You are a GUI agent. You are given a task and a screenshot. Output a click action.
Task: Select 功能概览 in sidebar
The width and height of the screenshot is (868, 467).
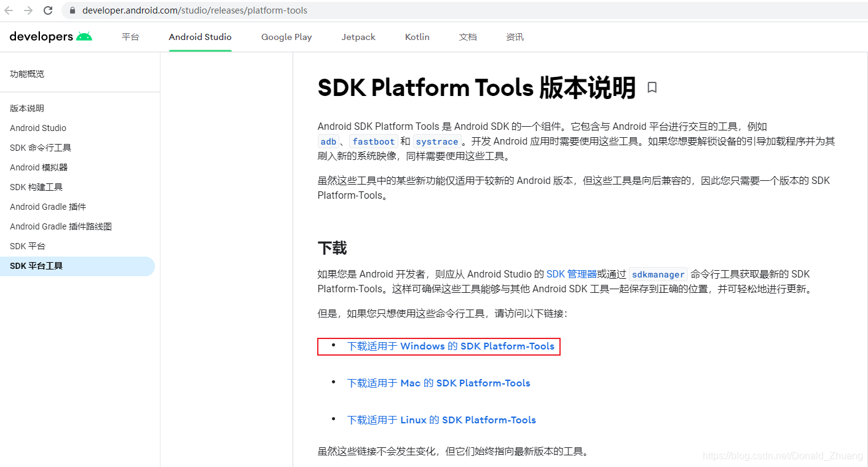tap(27, 74)
